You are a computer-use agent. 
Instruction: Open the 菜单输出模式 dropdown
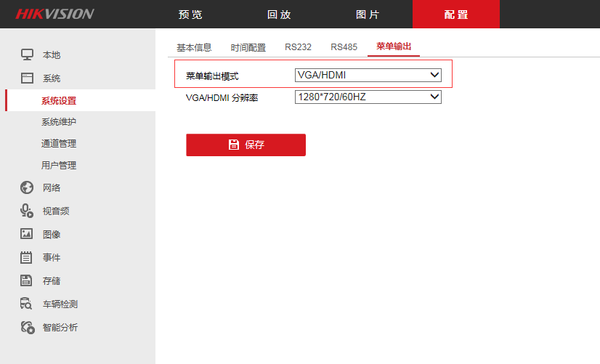click(x=368, y=75)
